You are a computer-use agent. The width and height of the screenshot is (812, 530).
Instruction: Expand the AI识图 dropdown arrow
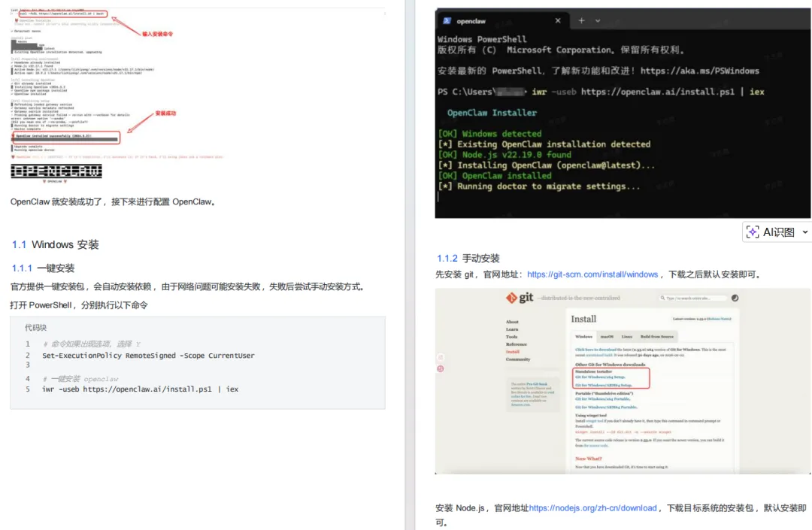tap(804, 232)
